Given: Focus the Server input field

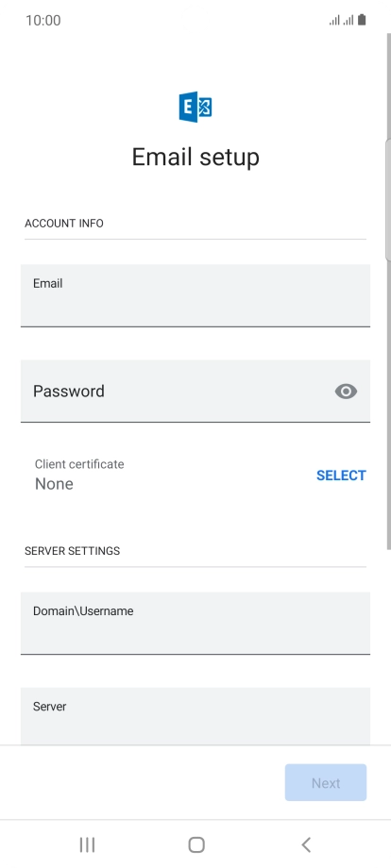Looking at the screenshot, I should (x=195, y=716).
